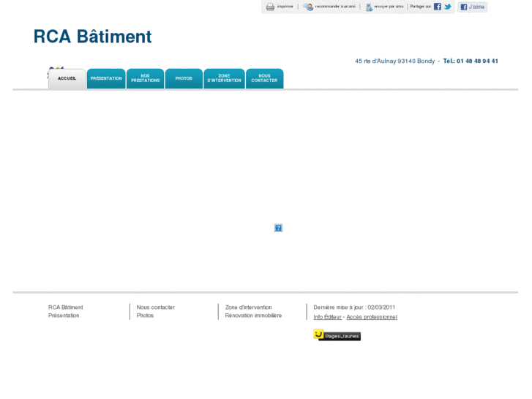Click the printer icon to print

point(270,7)
